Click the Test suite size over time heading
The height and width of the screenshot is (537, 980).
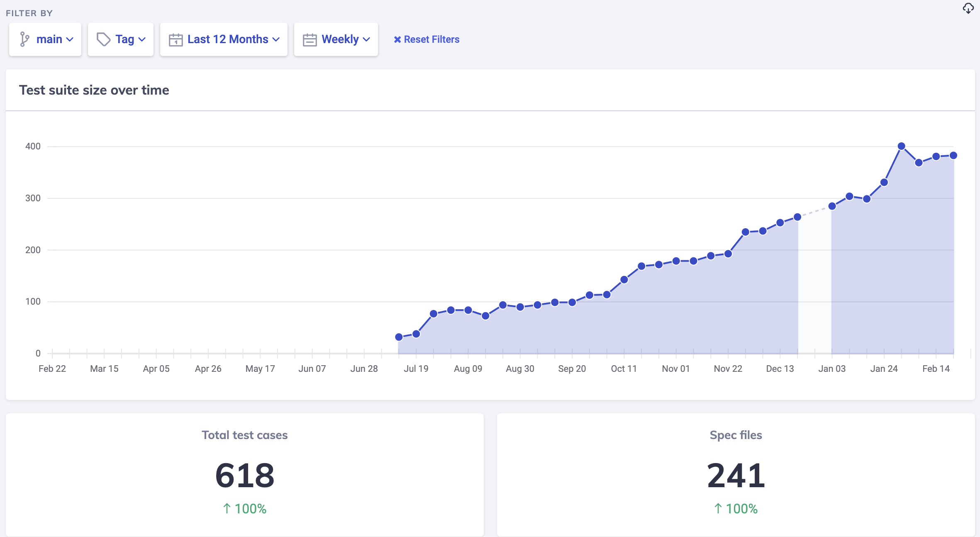(94, 90)
